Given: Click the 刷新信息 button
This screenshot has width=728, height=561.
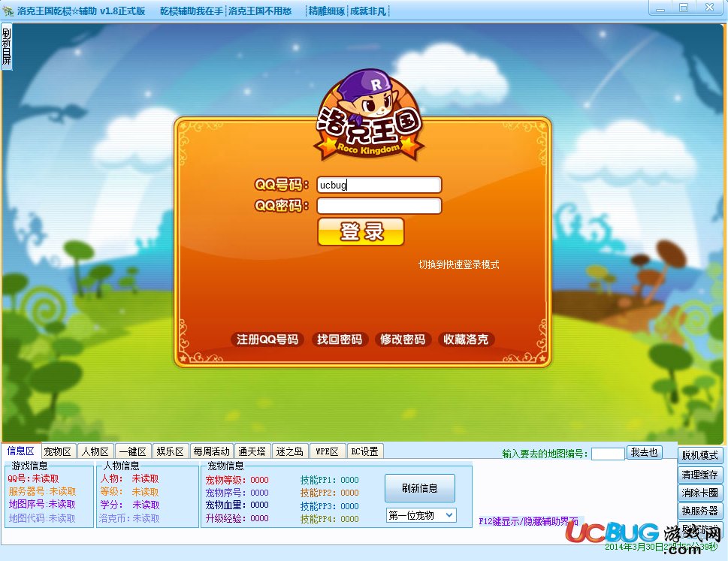Looking at the screenshot, I should click(420, 488).
